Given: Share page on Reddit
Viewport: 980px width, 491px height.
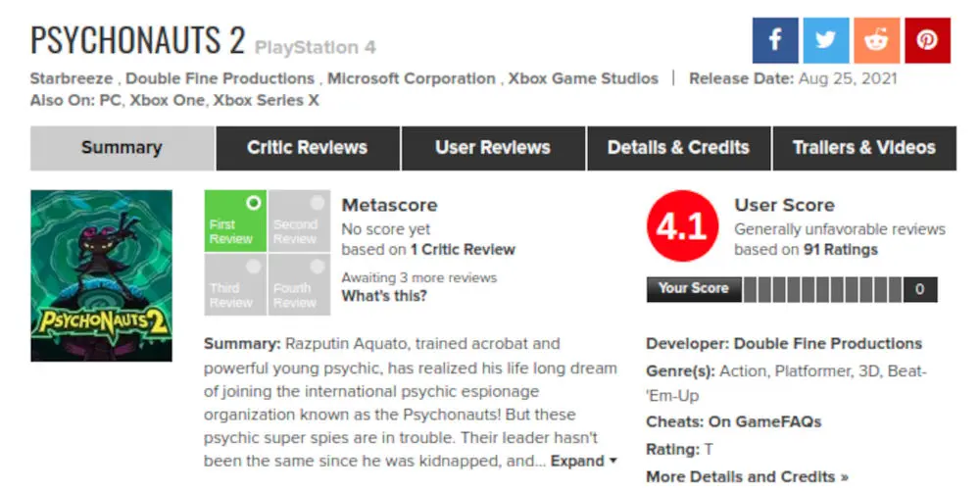Looking at the screenshot, I should [x=876, y=40].
